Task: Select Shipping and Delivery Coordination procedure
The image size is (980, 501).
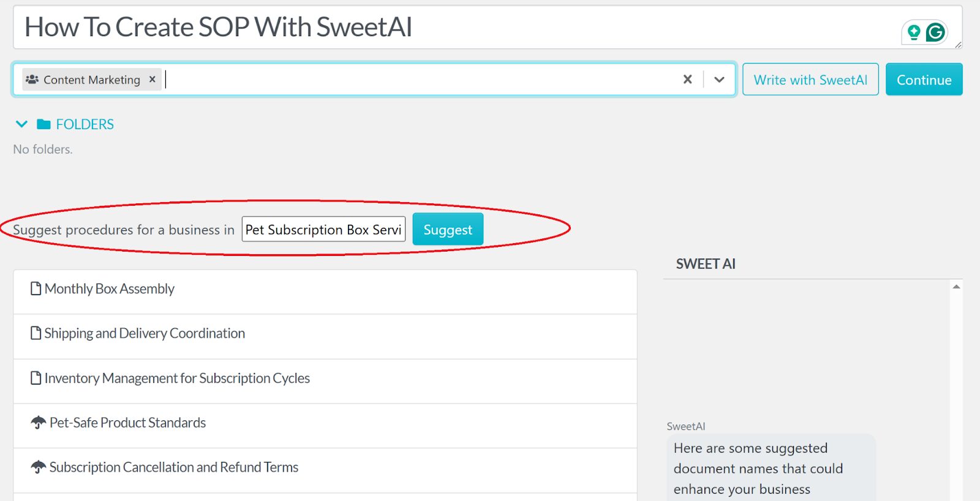Action: coord(144,333)
